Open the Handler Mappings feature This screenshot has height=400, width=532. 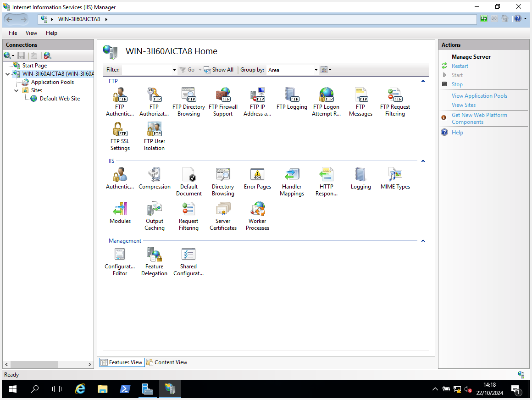[292, 182]
